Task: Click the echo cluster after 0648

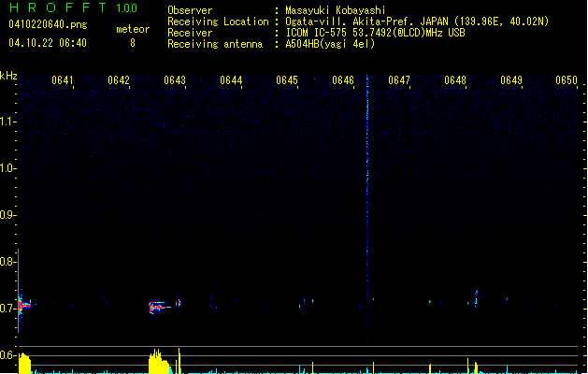Action: (x=476, y=298)
